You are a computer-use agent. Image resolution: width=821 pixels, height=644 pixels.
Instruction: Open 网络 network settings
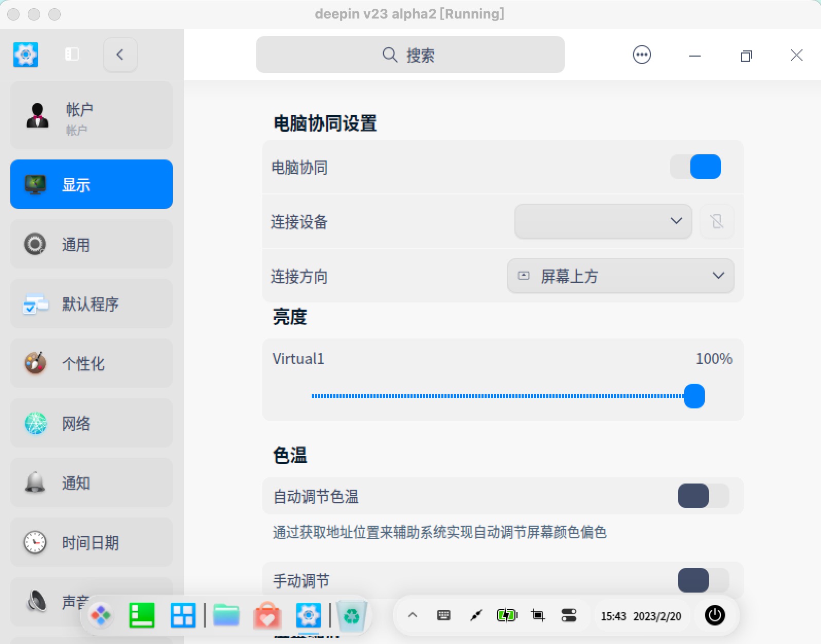(x=92, y=423)
